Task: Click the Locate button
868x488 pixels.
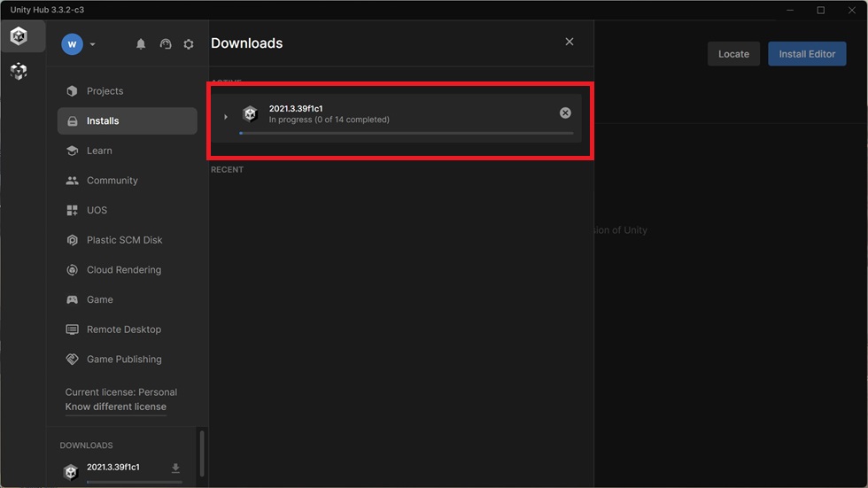Action: [733, 54]
